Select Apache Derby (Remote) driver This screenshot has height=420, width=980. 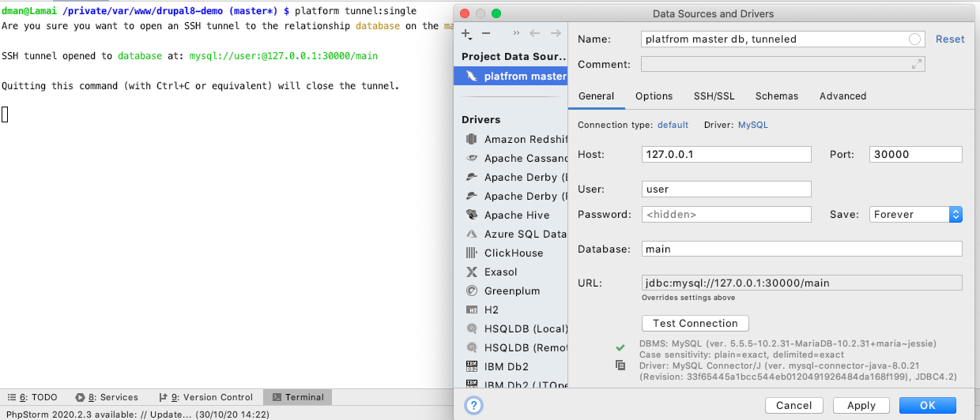point(511,196)
